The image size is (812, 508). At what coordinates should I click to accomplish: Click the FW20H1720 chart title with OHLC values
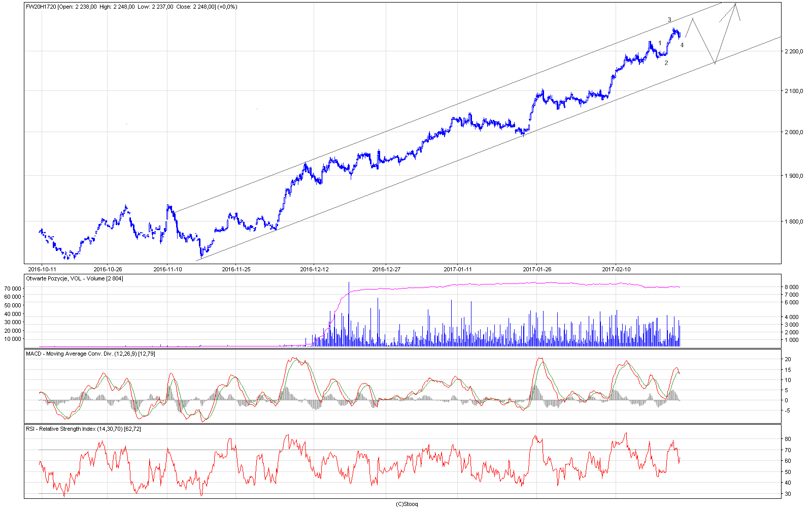pyautogui.click(x=131, y=7)
